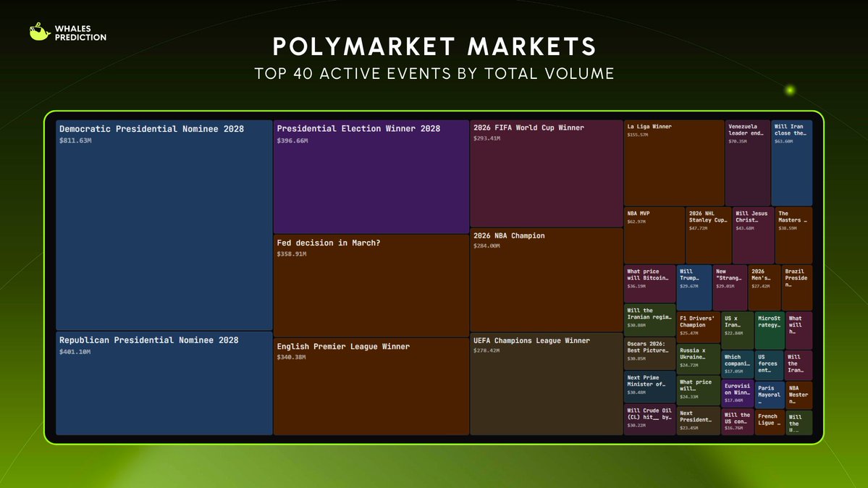Open the New "Strang…" $29.01M tile
The width and height of the screenshot is (868, 488).
pos(730,287)
